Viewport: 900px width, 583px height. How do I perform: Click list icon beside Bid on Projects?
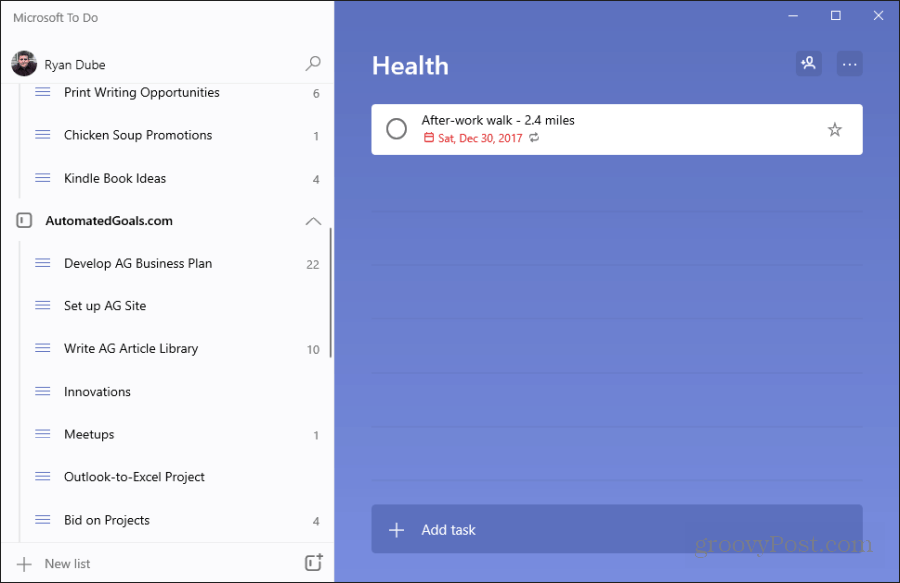pyautogui.click(x=42, y=520)
